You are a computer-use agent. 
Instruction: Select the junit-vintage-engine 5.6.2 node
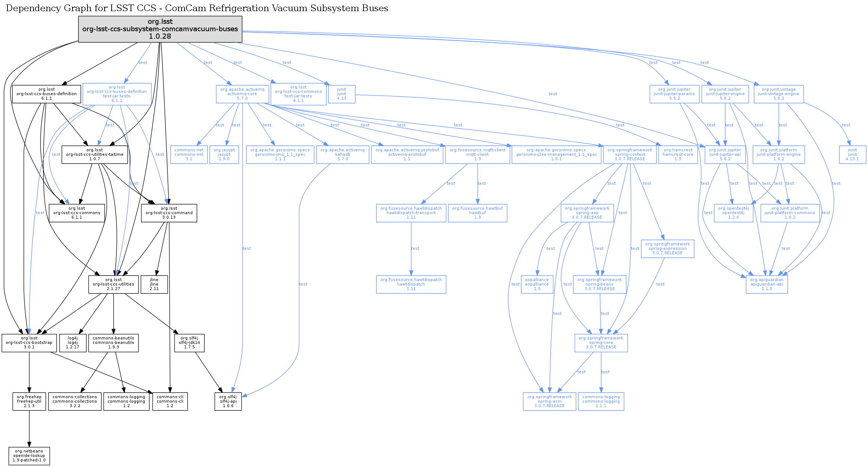(x=778, y=94)
